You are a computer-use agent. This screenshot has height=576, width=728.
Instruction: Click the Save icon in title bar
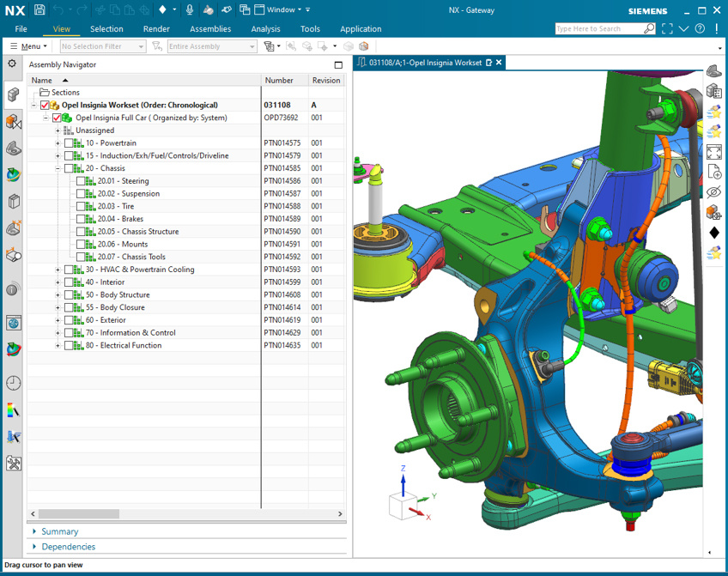tap(39, 9)
